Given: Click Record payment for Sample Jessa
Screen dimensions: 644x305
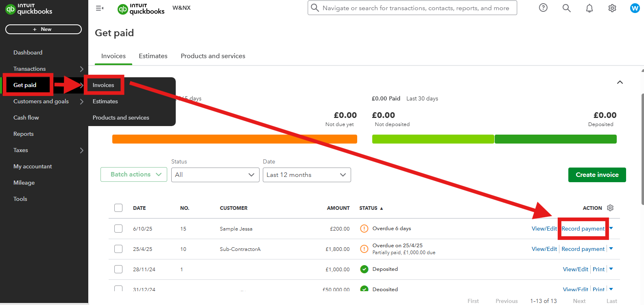Looking at the screenshot, I should 583,229.
